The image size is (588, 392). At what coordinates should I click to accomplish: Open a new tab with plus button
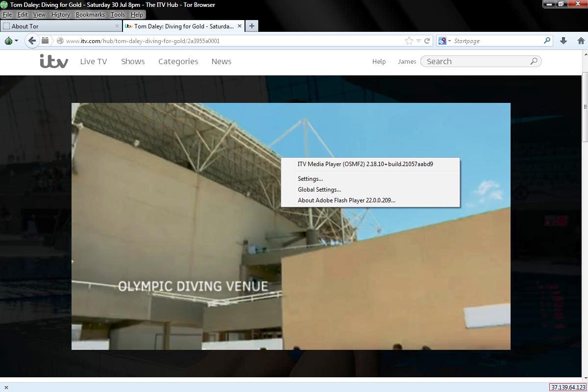tap(251, 26)
